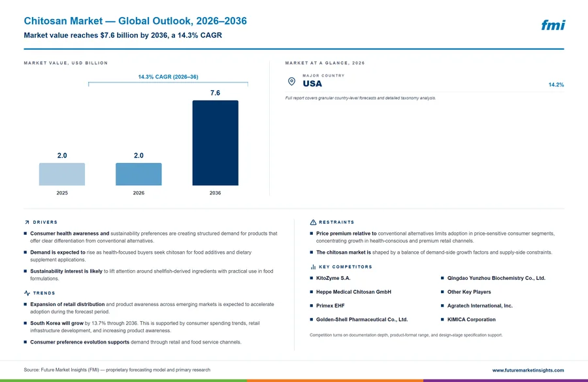Click 'Agratech International, Inc.' competitor
The width and height of the screenshot is (588, 382).
[x=480, y=305]
